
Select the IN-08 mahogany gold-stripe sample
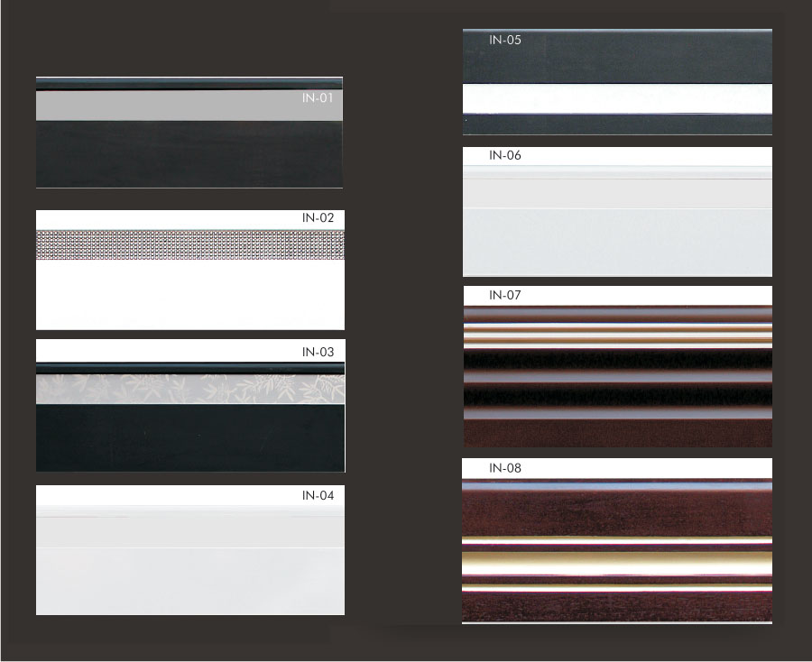617,541
